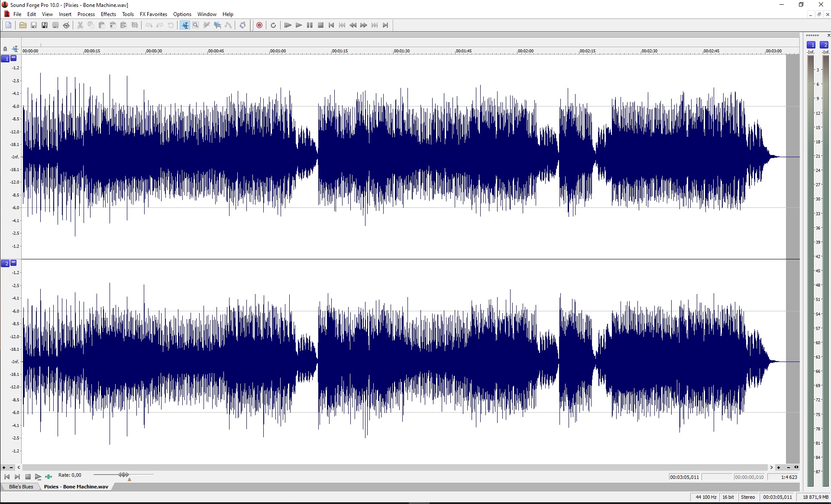
Task: Open a file with the folder icon
Action: coord(23,25)
